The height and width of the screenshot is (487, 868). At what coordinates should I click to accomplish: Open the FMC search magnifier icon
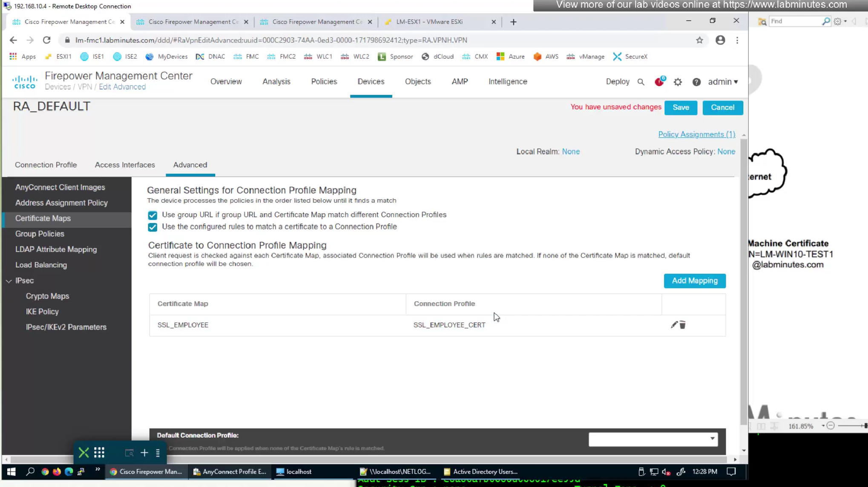pos(641,82)
